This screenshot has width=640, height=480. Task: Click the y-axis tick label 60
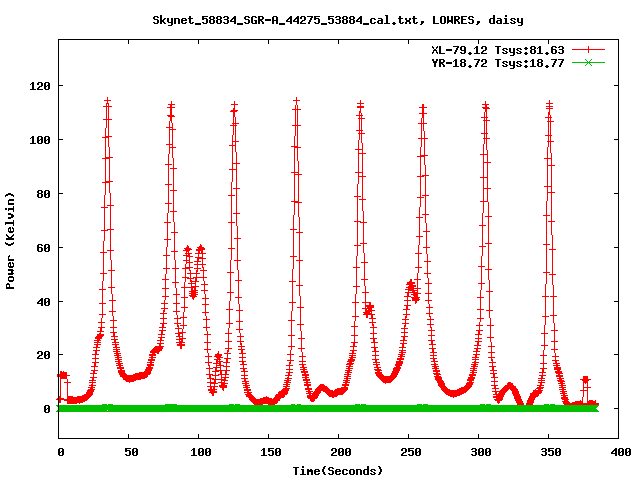coord(43,248)
